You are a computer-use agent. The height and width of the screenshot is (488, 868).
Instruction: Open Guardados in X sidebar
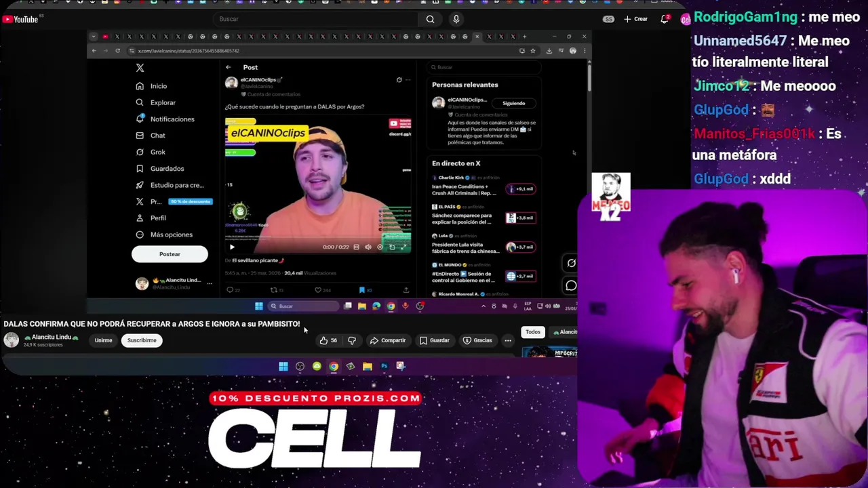pyautogui.click(x=159, y=168)
